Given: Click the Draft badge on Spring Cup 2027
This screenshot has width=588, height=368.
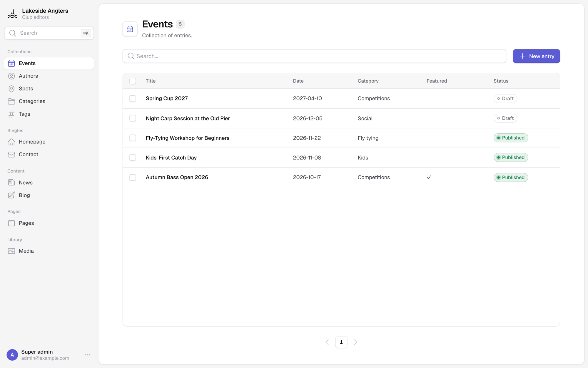Looking at the screenshot, I should coord(505,99).
